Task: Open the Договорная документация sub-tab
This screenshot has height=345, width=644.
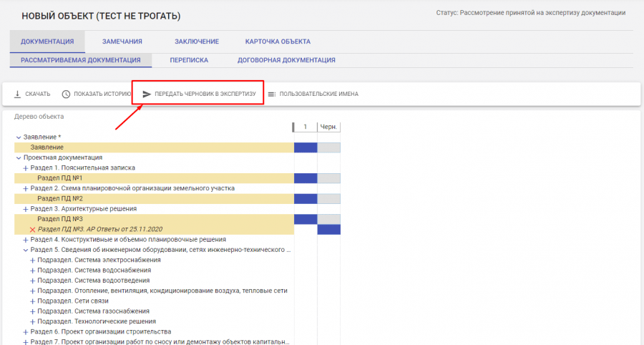Action: [x=286, y=60]
